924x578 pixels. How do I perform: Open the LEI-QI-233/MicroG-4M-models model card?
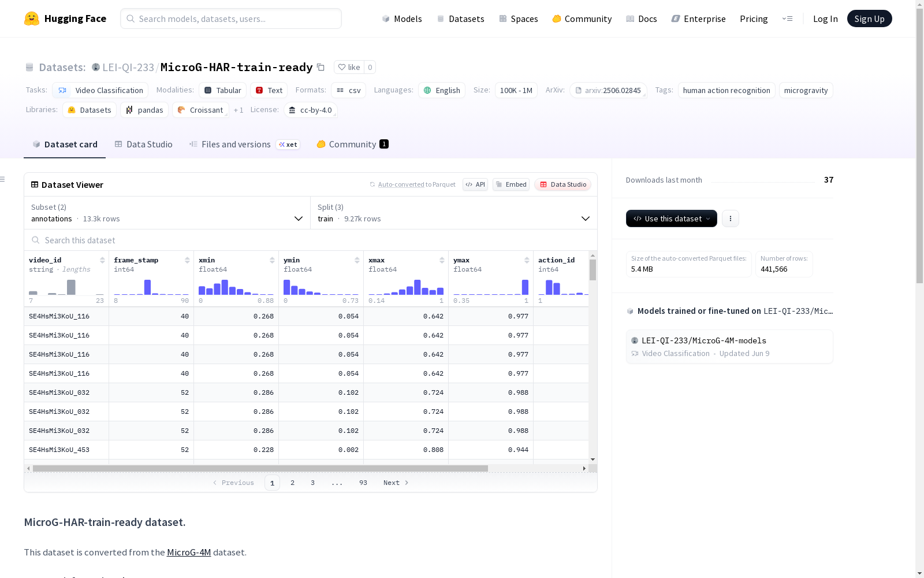tap(729, 347)
